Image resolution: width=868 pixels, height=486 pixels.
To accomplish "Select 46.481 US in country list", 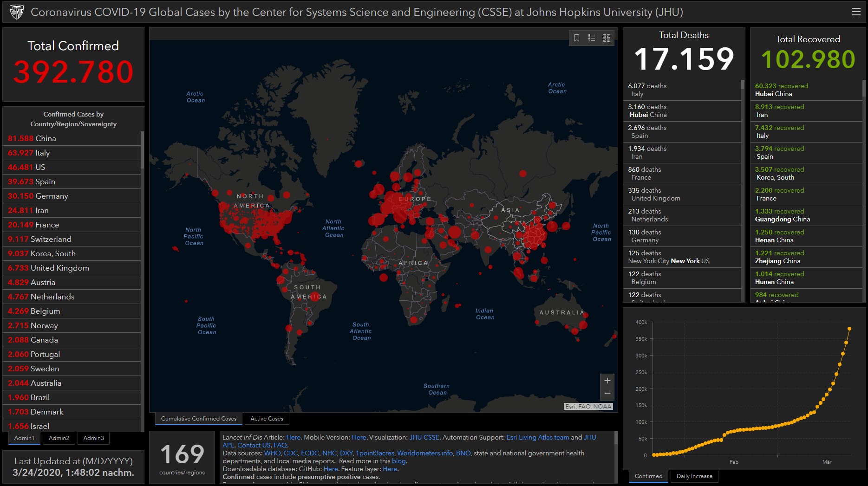I will (x=72, y=167).
